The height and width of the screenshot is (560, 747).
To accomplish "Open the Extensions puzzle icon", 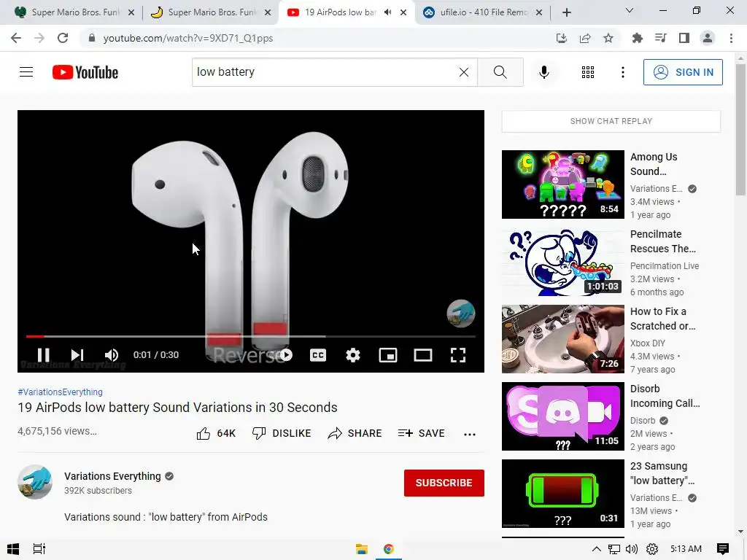I will pyautogui.click(x=637, y=38).
